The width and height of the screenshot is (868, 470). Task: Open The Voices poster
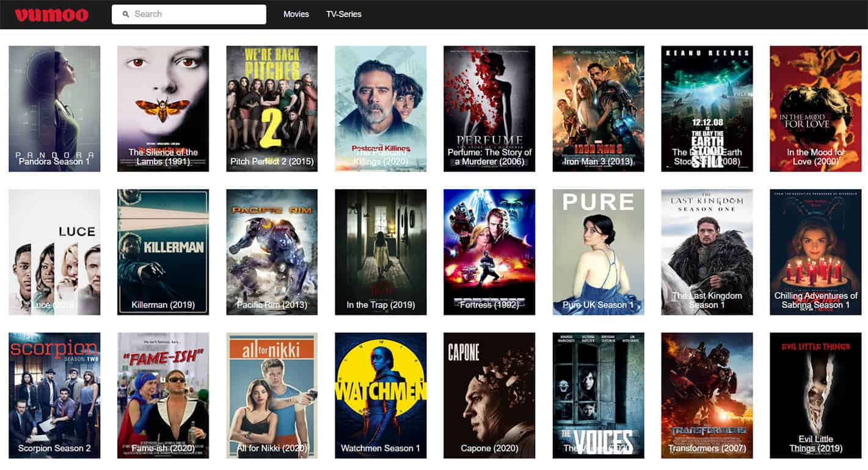(598, 396)
